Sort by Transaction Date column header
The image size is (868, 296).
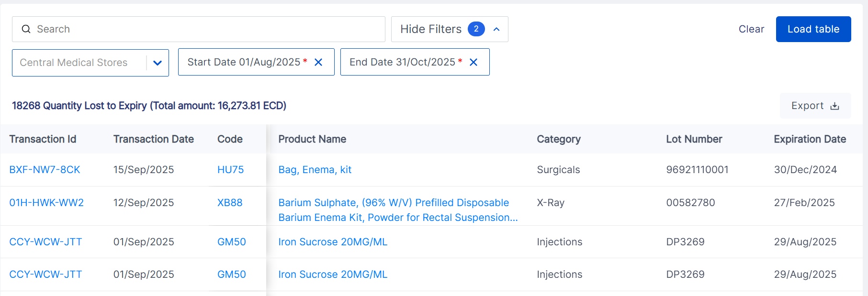153,139
